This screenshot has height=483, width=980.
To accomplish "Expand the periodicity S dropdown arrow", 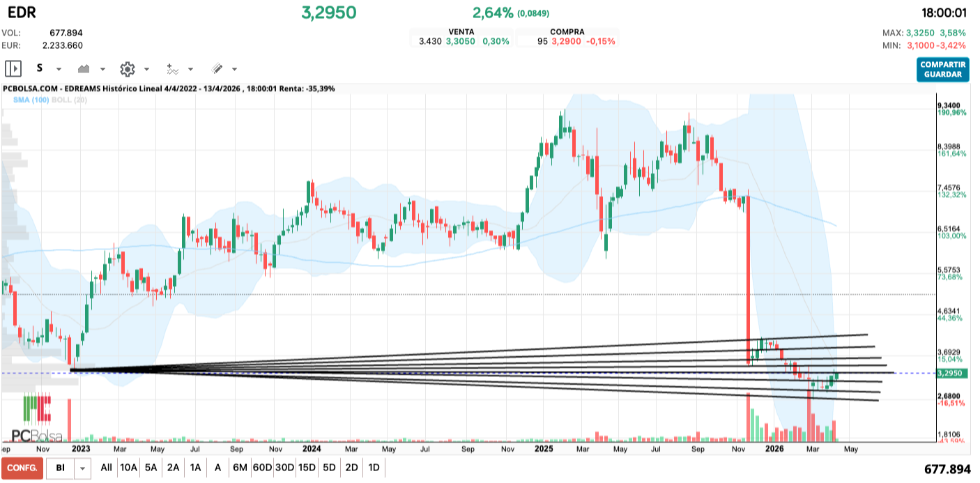I will pos(59,70).
